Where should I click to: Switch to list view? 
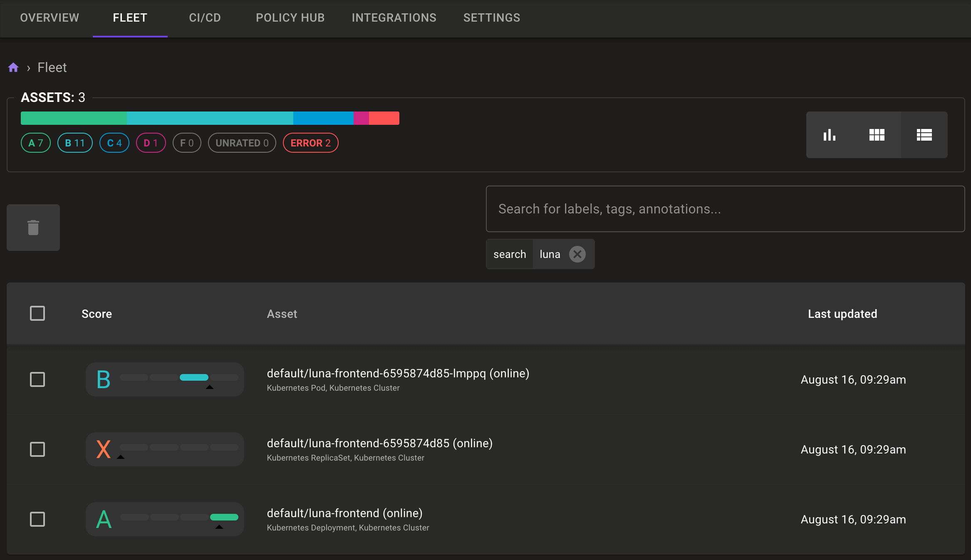coord(924,135)
